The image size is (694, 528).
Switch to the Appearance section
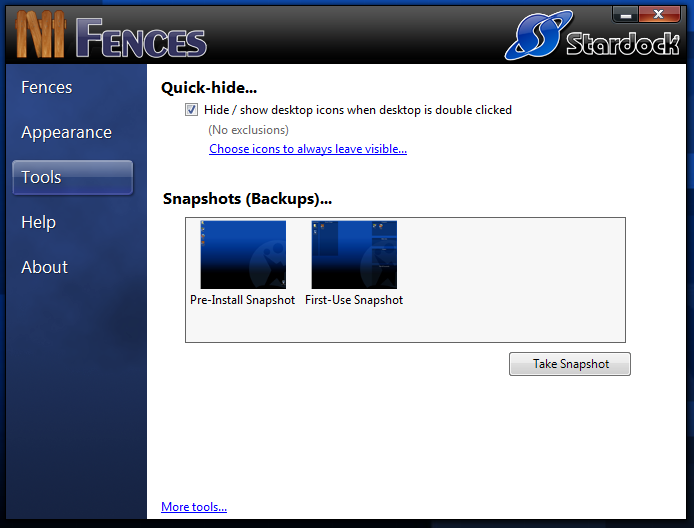click(x=66, y=132)
